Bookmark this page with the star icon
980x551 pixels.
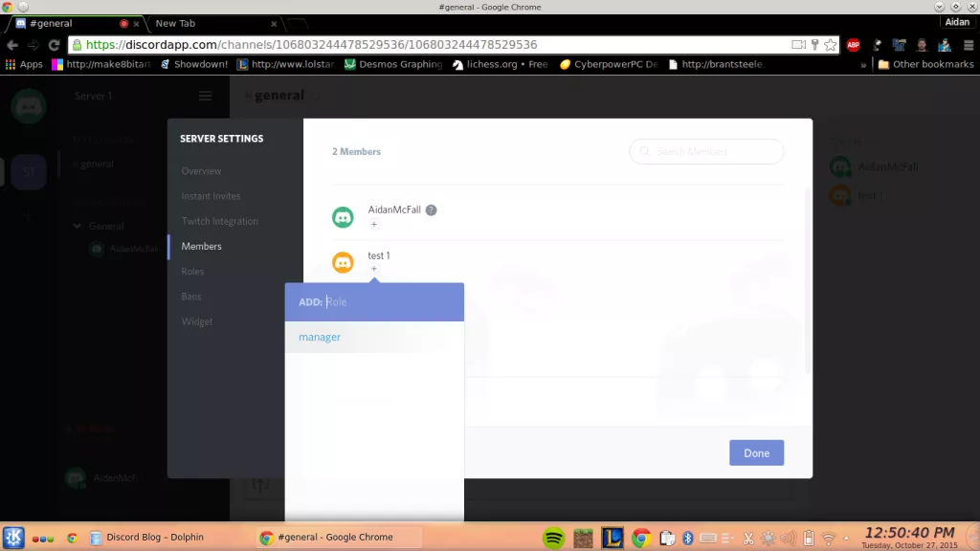[x=830, y=45]
